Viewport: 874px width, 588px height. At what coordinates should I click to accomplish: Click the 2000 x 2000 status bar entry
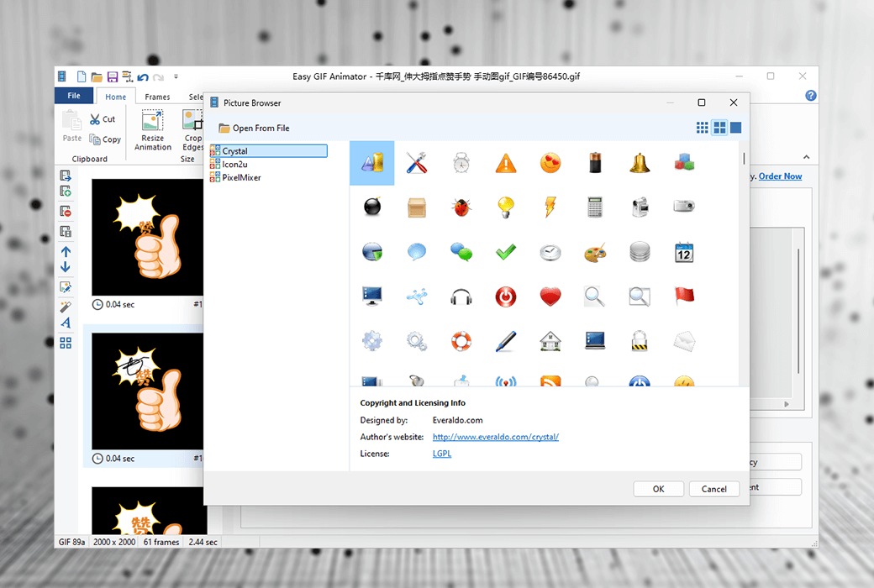coord(113,542)
